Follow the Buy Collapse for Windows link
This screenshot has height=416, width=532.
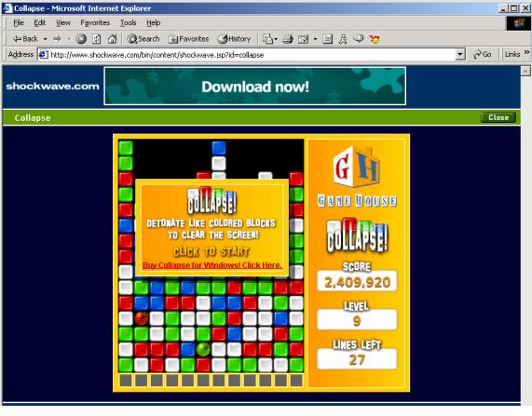[x=212, y=265]
